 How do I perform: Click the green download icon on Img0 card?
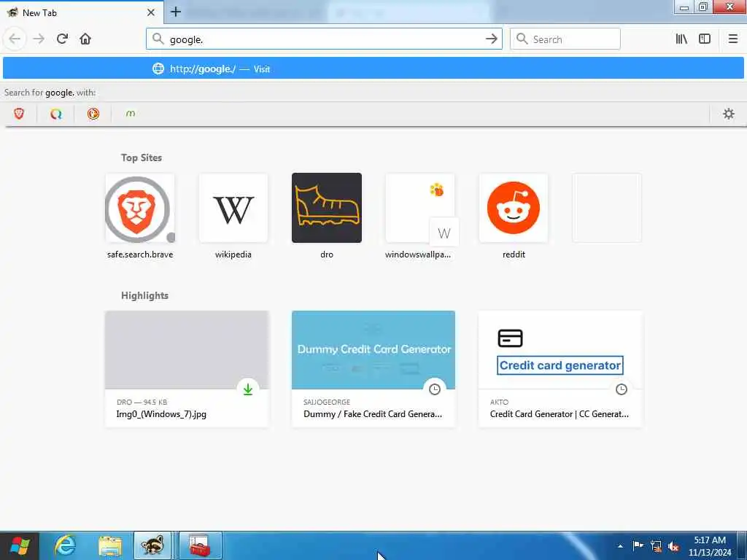coord(248,389)
